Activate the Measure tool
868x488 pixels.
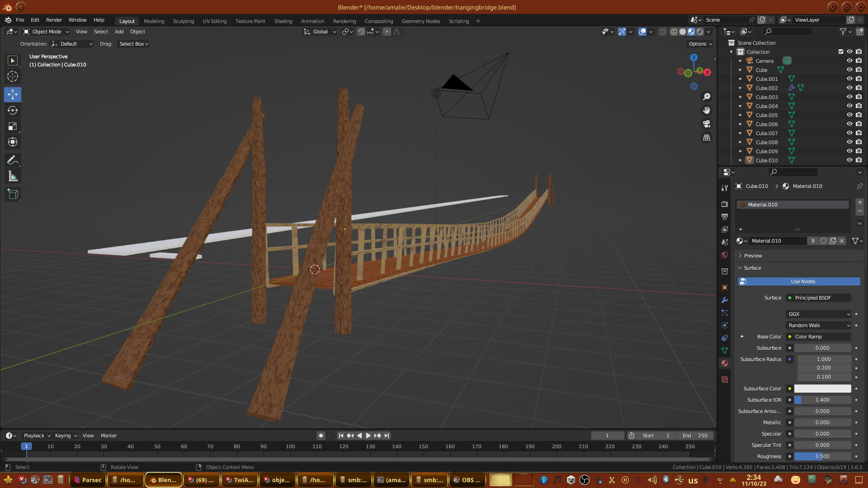(13, 177)
